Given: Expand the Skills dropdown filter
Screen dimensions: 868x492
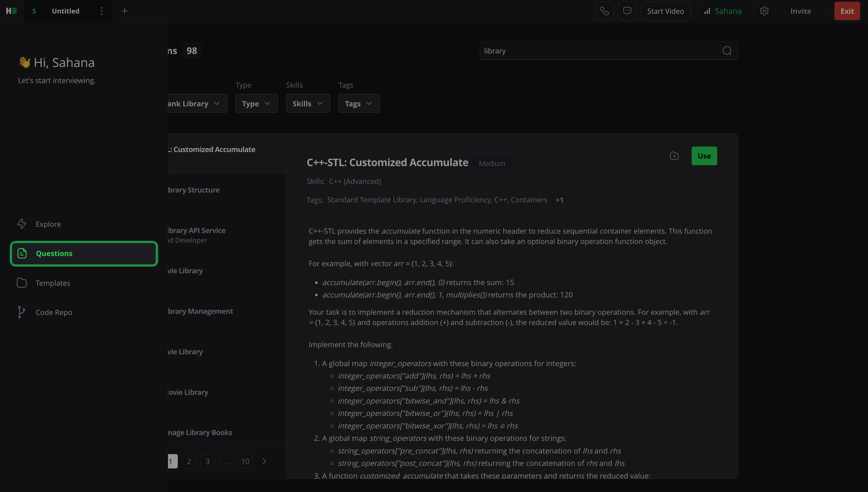Looking at the screenshot, I should tap(308, 103).
